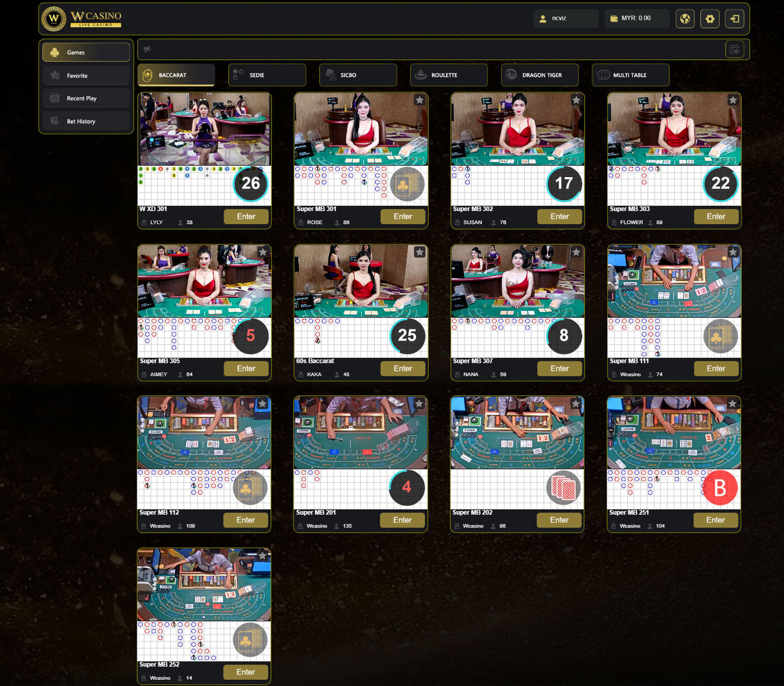Enter the Super MB 307 table

point(559,368)
